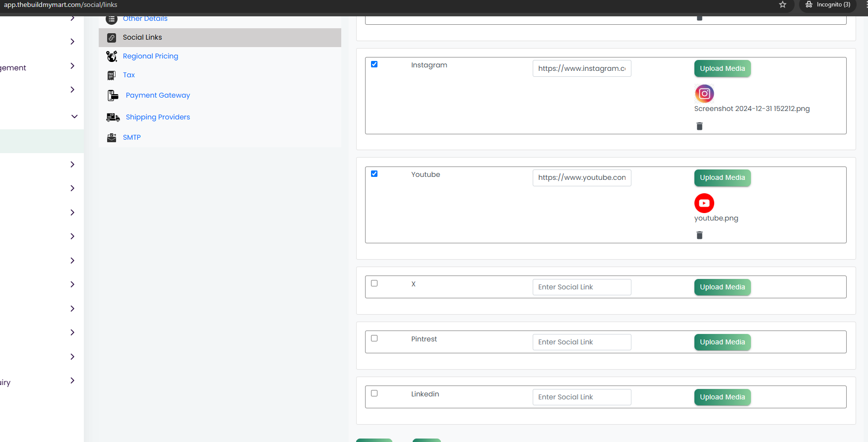Open Other Details settings

[145, 19]
